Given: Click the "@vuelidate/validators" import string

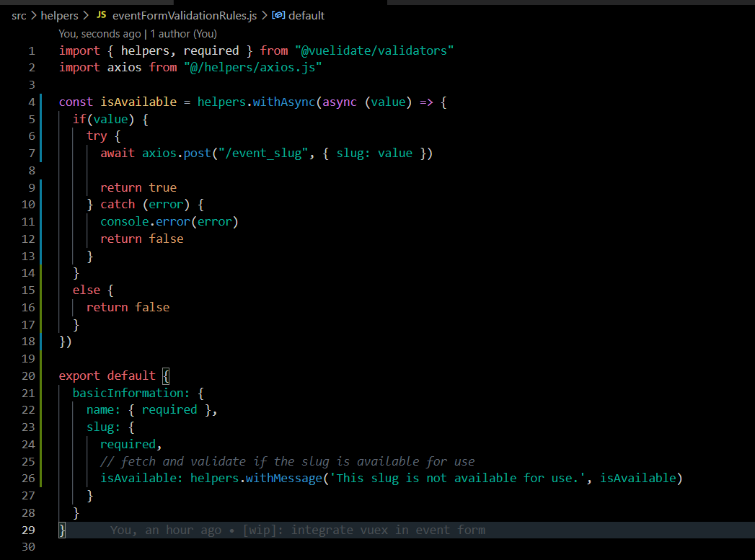Looking at the screenshot, I should 374,51.
